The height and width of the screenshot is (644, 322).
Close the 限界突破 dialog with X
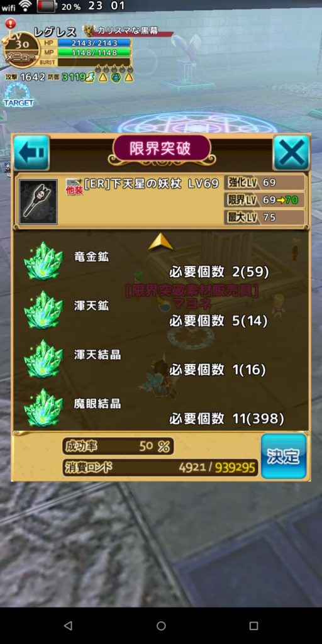coord(291,152)
